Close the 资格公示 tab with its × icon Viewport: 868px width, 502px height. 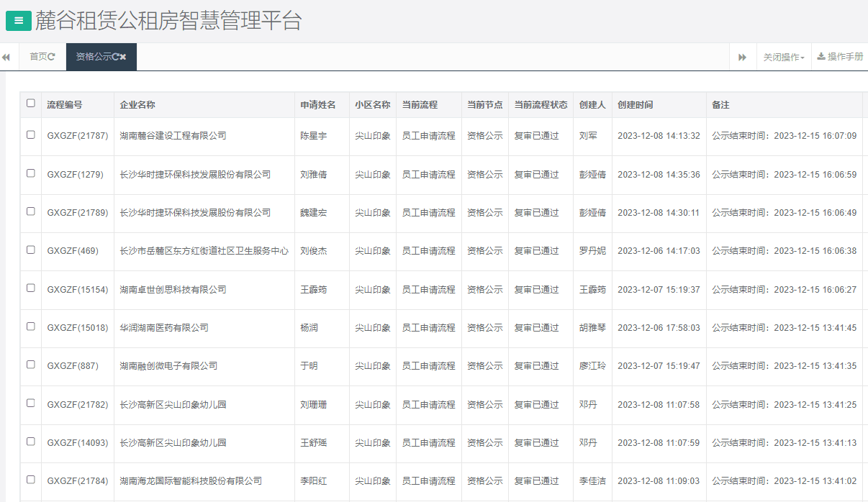122,57
